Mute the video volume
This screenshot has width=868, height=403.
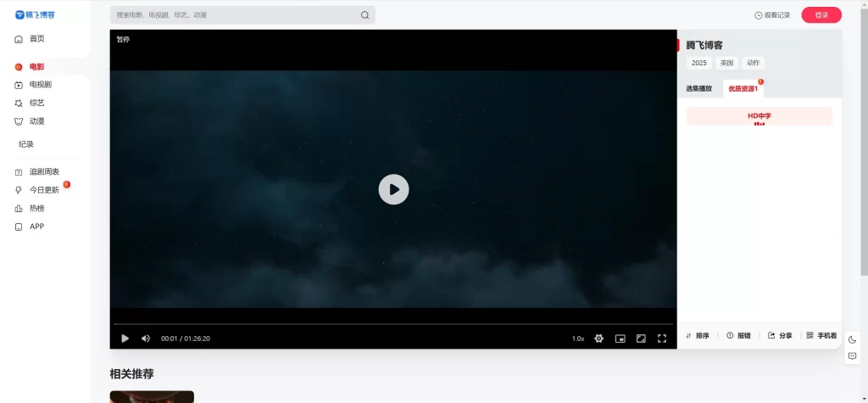(146, 339)
